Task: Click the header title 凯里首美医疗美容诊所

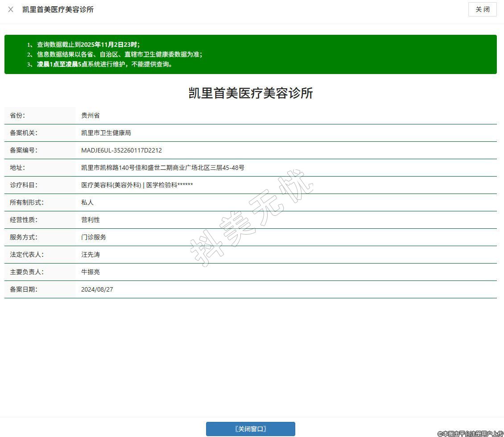Action: tap(58, 9)
